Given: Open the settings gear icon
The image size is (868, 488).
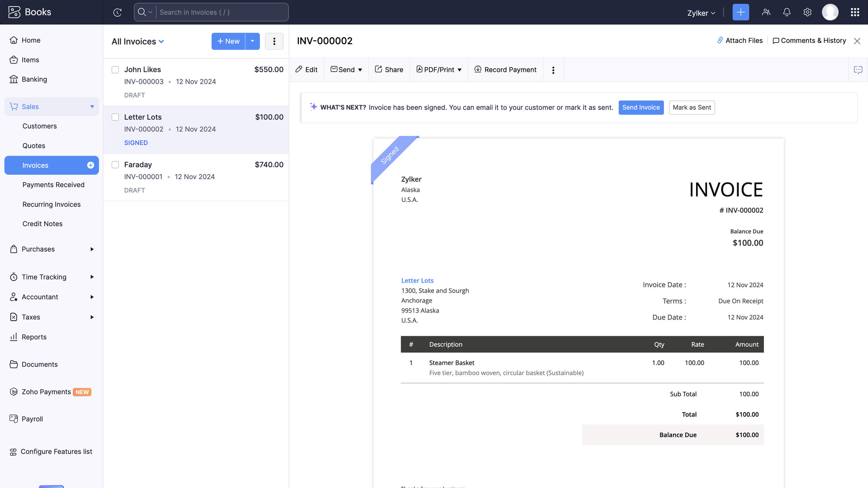Looking at the screenshot, I should 807,12.
